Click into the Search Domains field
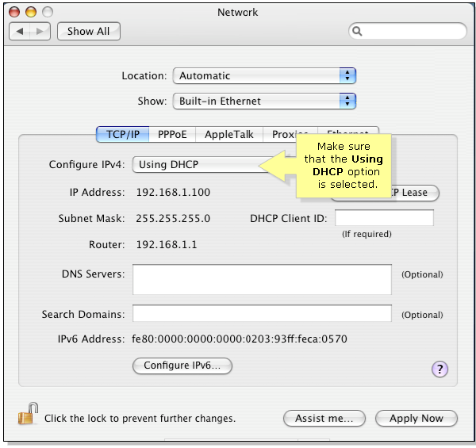This screenshot has width=476, height=448. 262,313
